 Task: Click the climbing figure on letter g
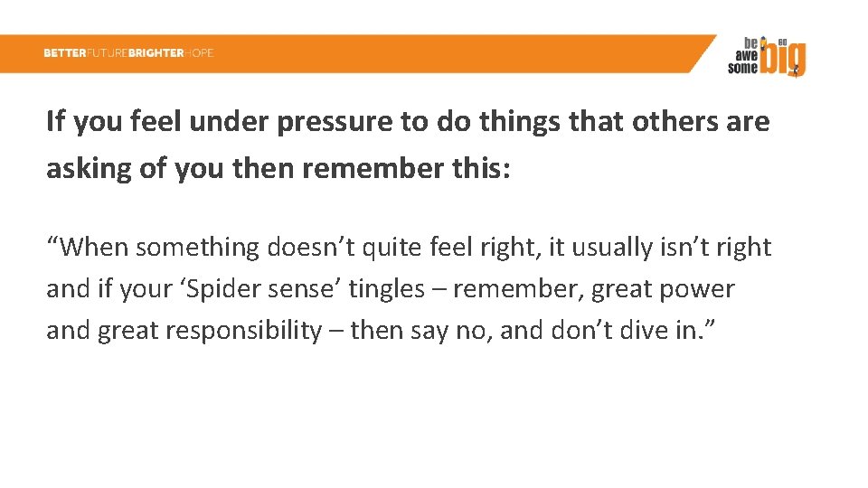[796, 70]
